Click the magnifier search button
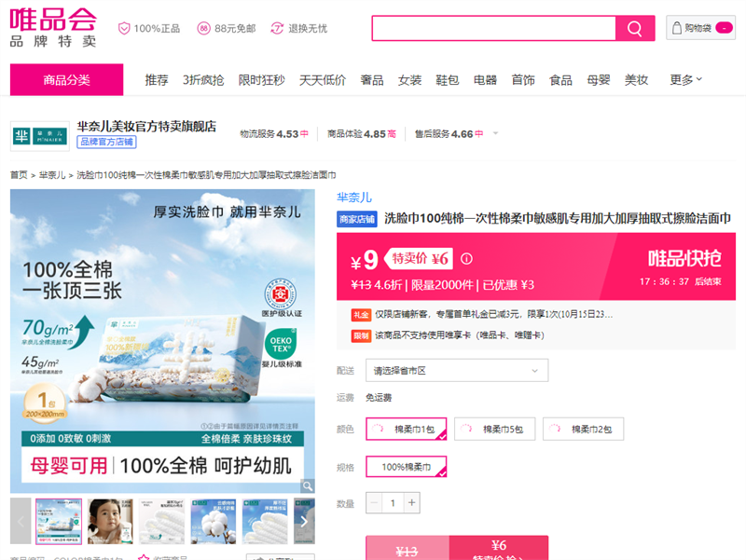 click(635, 29)
